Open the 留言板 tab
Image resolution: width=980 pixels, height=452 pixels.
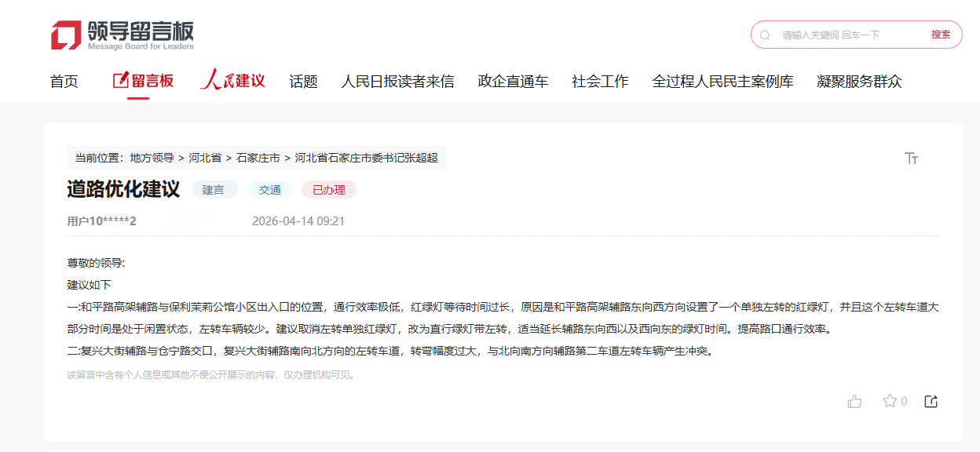[x=143, y=81]
